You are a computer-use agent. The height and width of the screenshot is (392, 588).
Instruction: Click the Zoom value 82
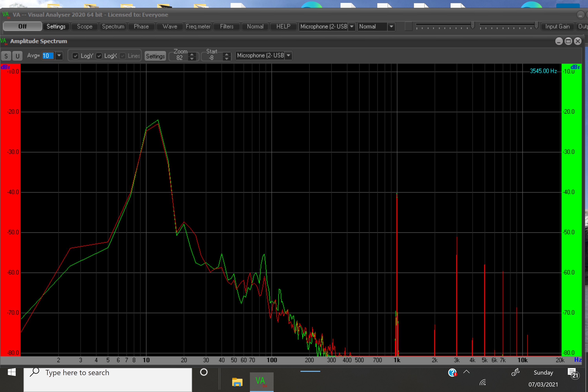(180, 58)
